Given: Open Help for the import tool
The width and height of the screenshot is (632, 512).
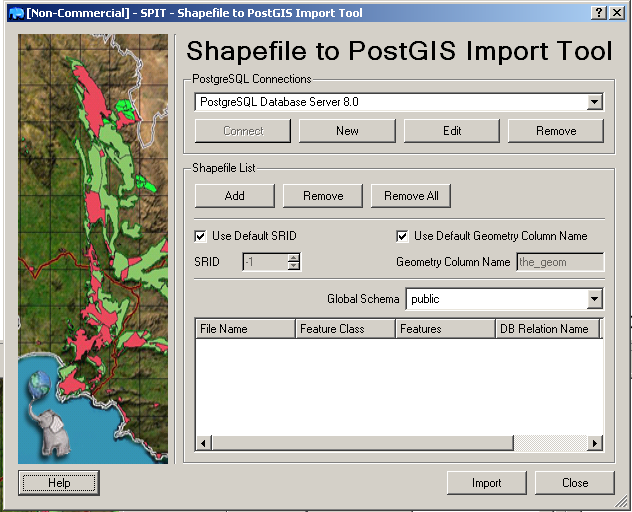Looking at the screenshot, I should 59,483.
